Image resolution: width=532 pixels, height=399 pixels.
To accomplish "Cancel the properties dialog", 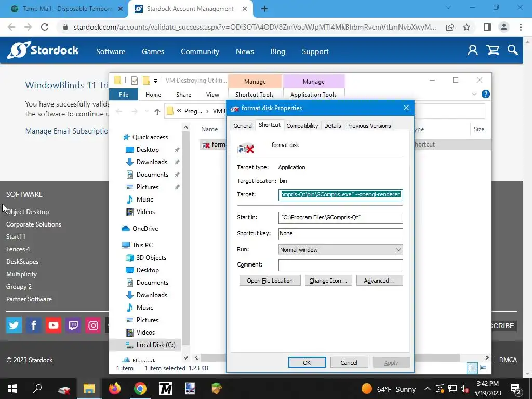I will (x=349, y=362).
